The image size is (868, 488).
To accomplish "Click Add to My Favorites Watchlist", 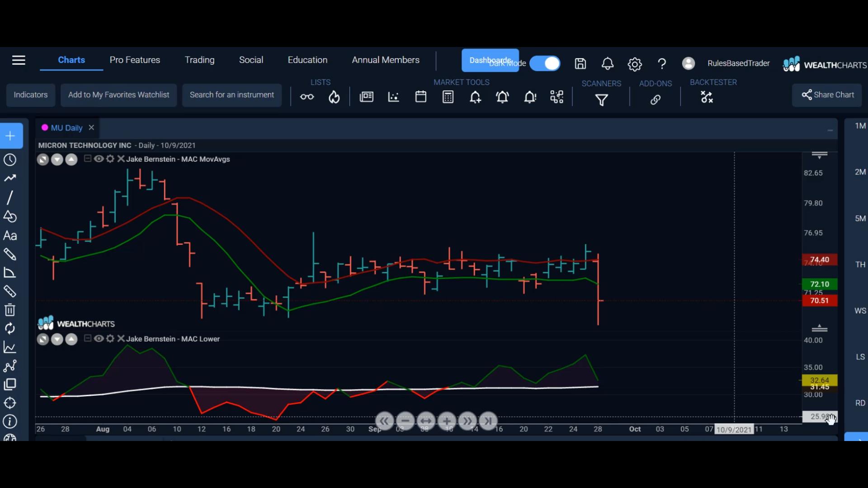I will click(118, 95).
